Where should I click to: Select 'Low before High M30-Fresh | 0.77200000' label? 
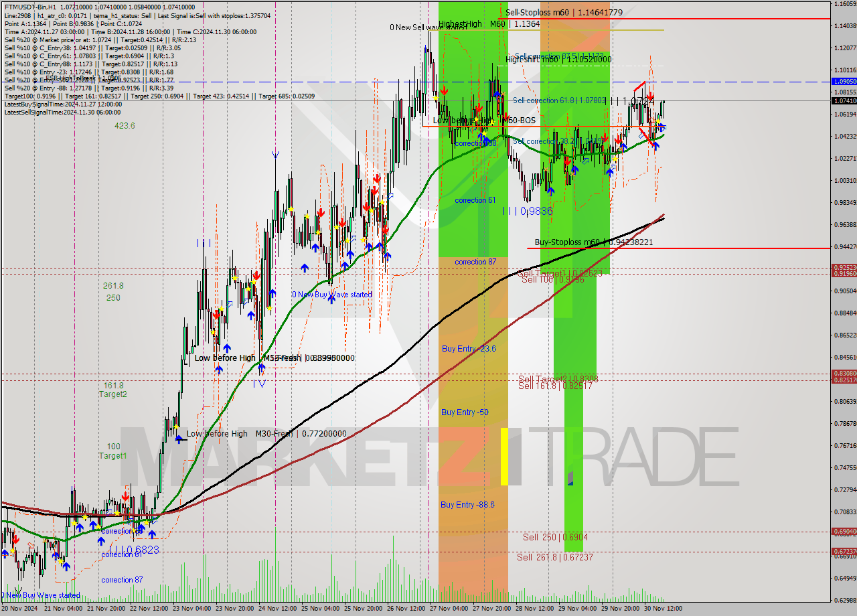coord(266,434)
